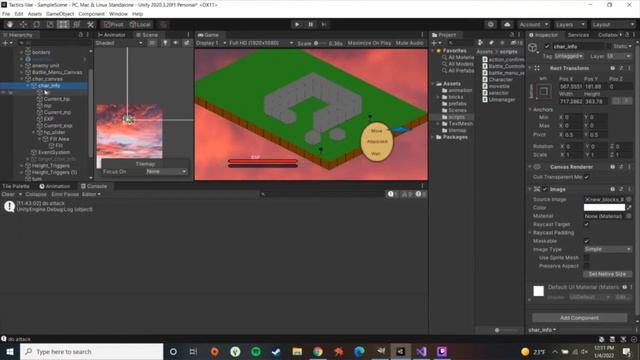Select the custom editor tools icon
The image size is (640, 360).
pyautogui.click(x=90, y=24)
